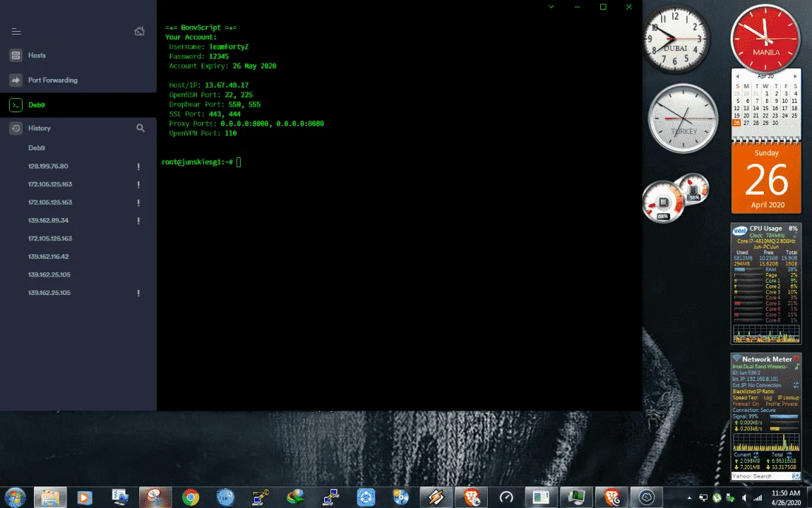Image resolution: width=812 pixels, height=508 pixels.
Task: Click the search button beside Yahoo! Search
Action: click(x=796, y=476)
